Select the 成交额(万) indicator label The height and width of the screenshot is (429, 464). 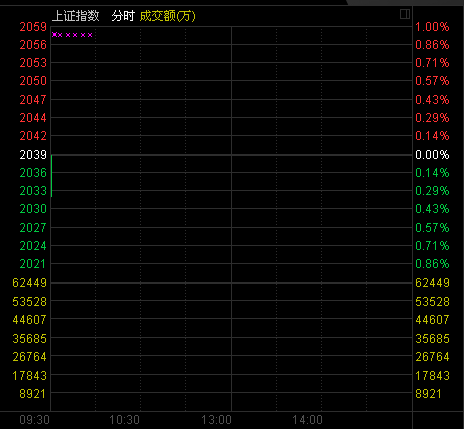pos(167,16)
